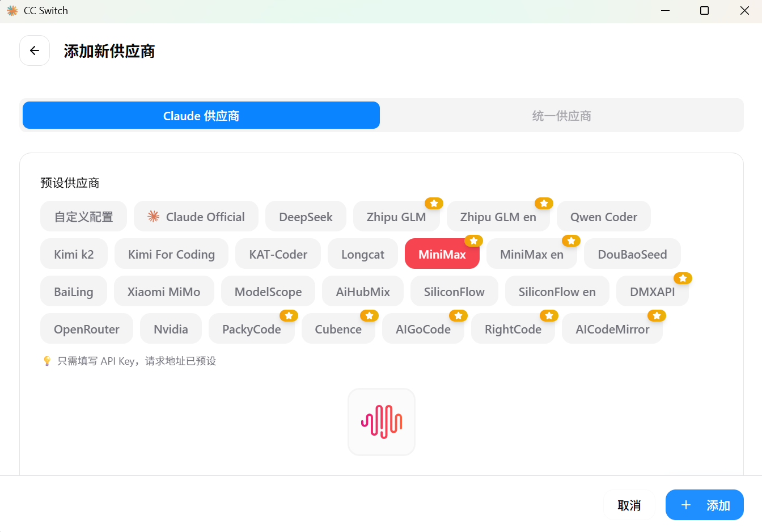Click the MiniMax waveform logo icon

(382, 422)
